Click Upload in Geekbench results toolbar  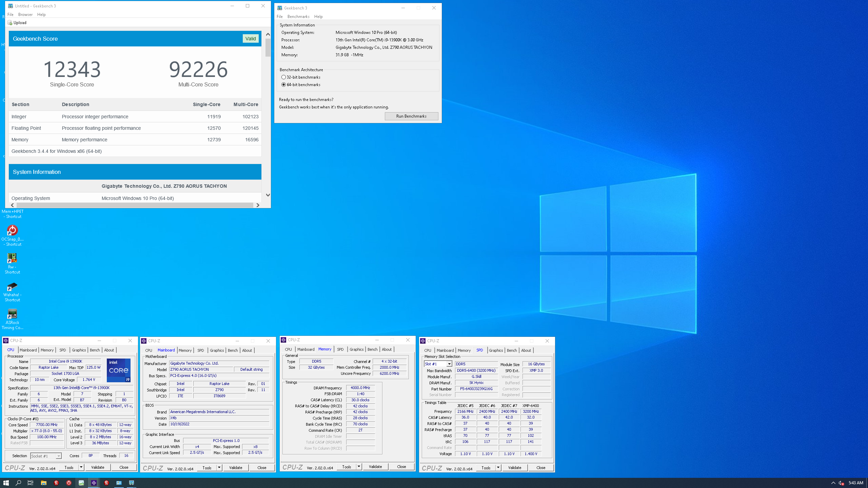click(17, 23)
